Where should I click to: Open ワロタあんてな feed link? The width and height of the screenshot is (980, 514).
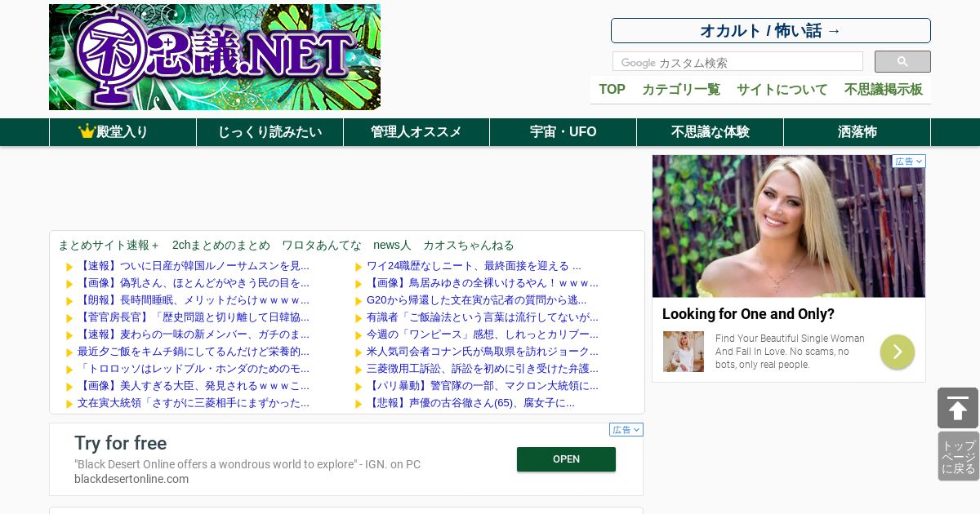322,245
